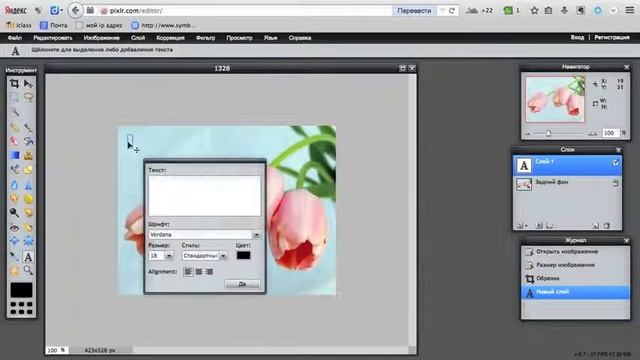This screenshot has width=640, height=360.
Task: Select the Burn tool
Action: [28, 213]
